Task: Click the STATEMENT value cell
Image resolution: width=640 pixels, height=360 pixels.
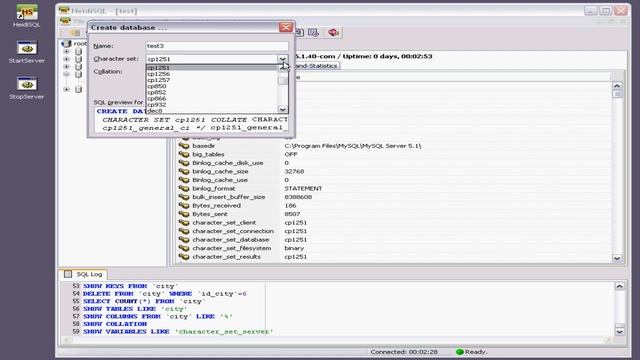Action: [x=303, y=189]
